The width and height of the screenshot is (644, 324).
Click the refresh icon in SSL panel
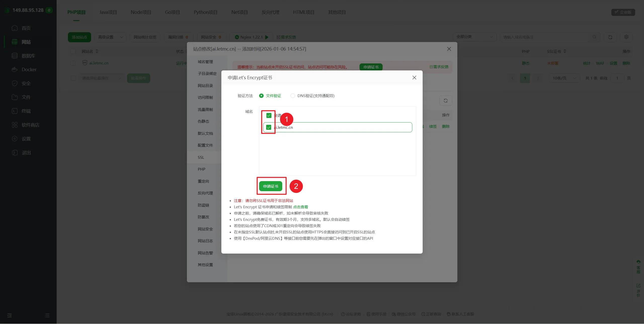(446, 101)
